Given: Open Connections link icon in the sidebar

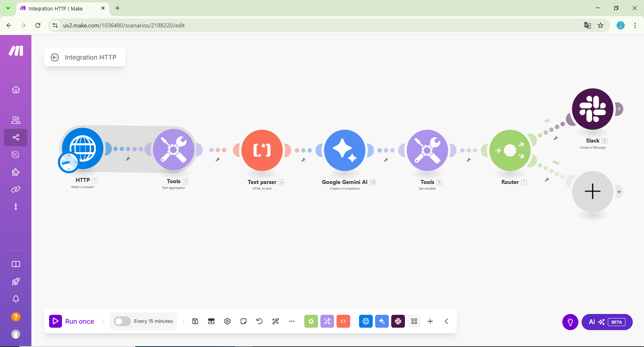Looking at the screenshot, I should point(16,189).
